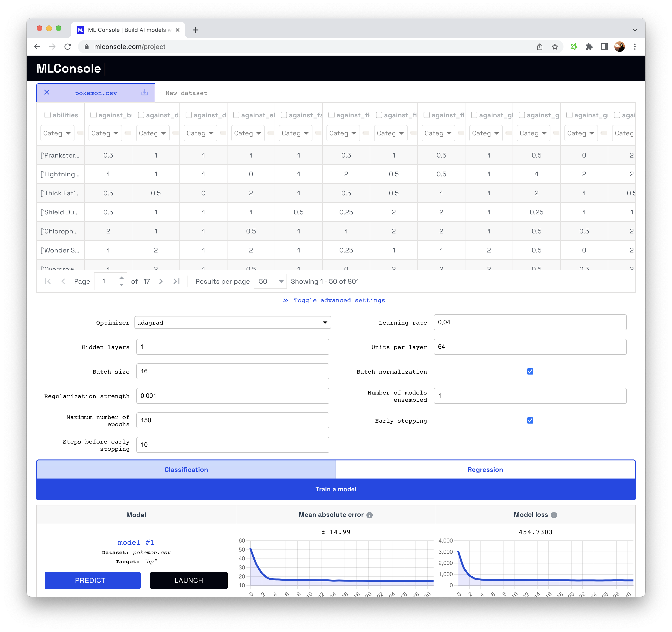This screenshot has width=672, height=632.
Task: Open the Results per page dropdown
Action: click(271, 281)
